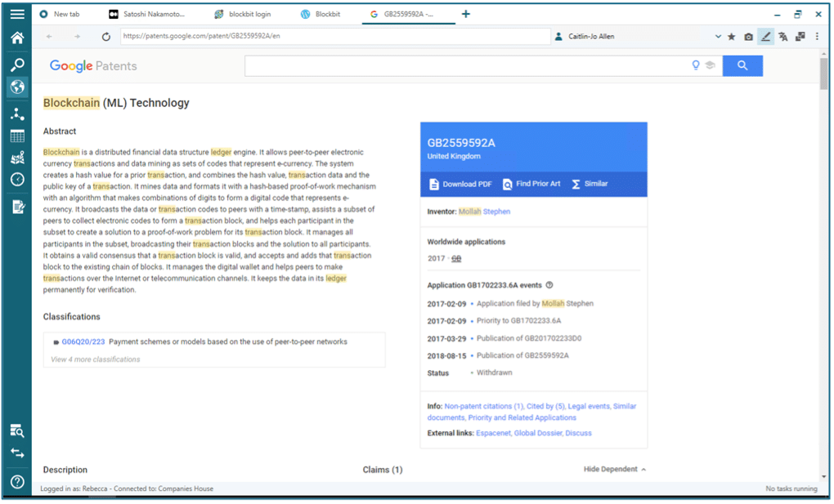
Task: Bookmark the page with the star icon
Action: pyautogui.click(x=731, y=37)
